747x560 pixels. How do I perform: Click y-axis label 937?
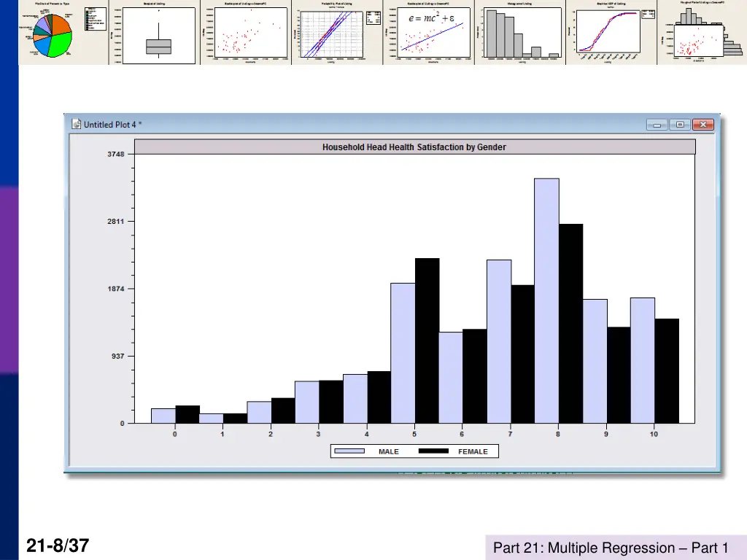pos(118,356)
